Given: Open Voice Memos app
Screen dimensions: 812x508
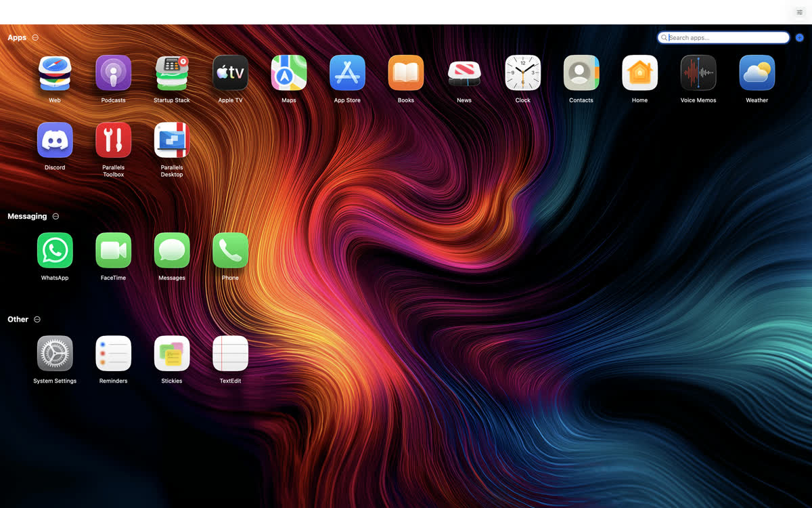Looking at the screenshot, I should click(698, 73).
